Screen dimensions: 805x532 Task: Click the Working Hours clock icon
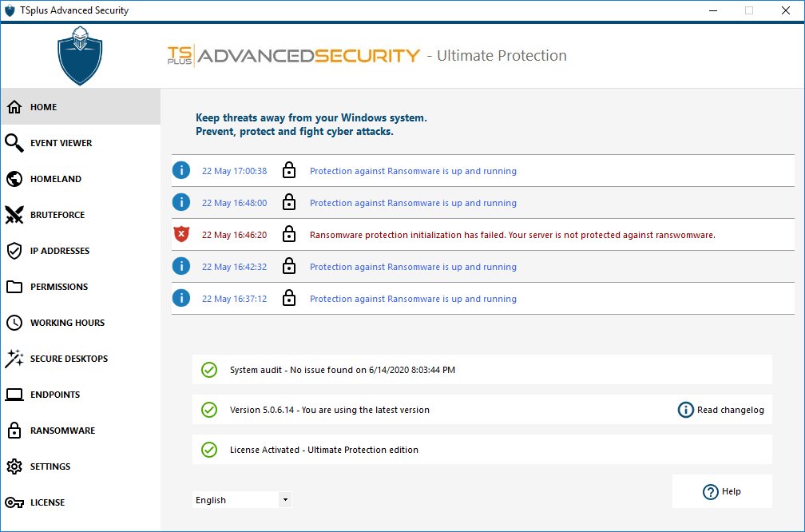(14, 323)
